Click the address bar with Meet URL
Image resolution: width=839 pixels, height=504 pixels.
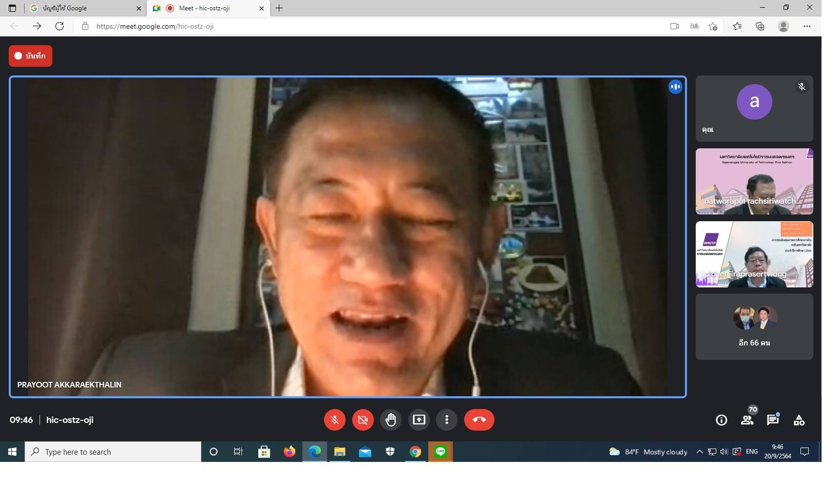pos(359,26)
